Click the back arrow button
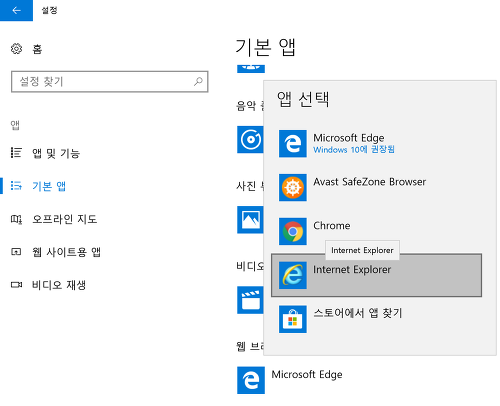 tap(16, 10)
